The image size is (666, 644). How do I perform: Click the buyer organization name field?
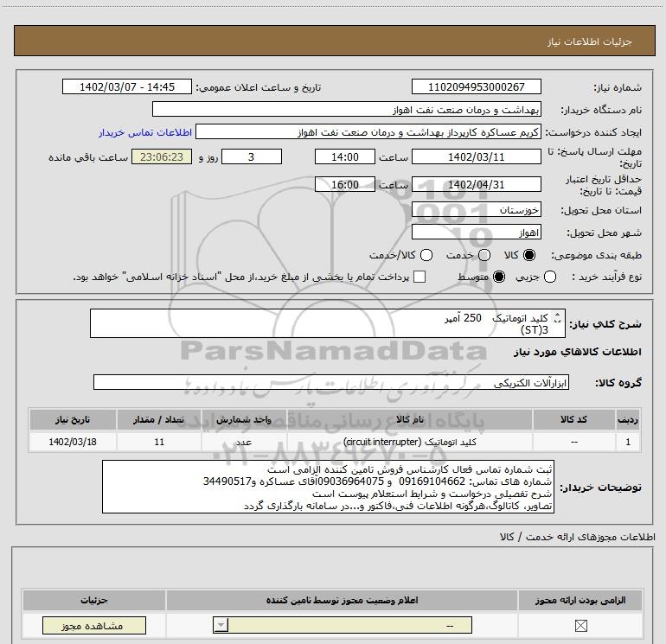pos(347,109)
